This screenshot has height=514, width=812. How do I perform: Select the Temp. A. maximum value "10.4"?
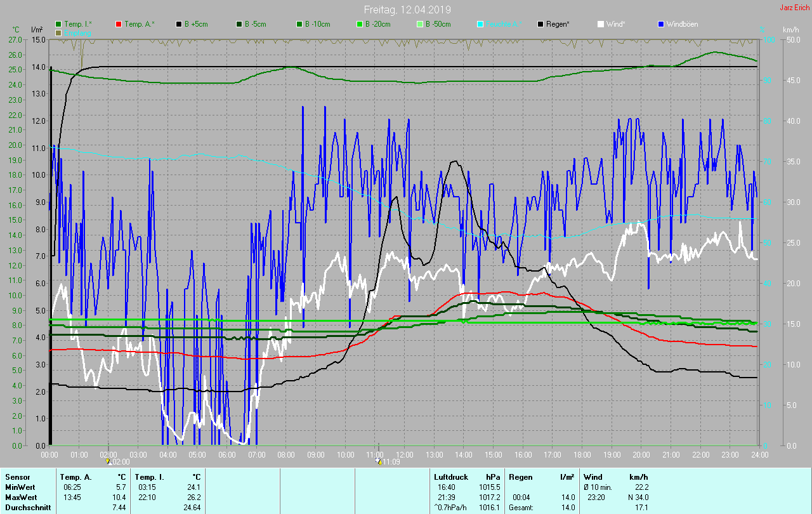pyautogui.click(x=119, y=497)
